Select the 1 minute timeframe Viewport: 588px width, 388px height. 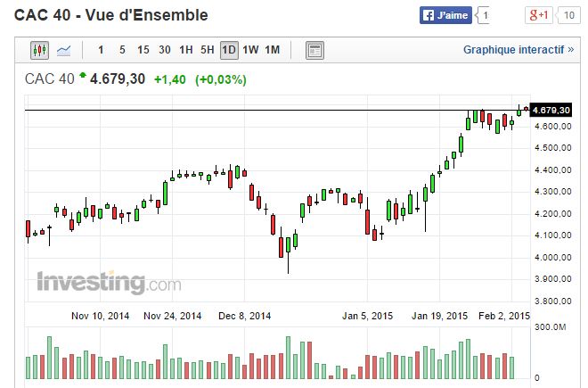(101, 50)
